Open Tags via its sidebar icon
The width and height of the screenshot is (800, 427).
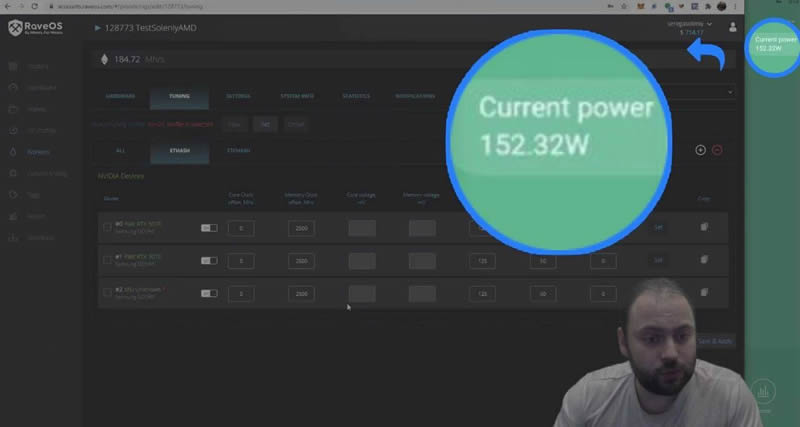pos(13,195)
